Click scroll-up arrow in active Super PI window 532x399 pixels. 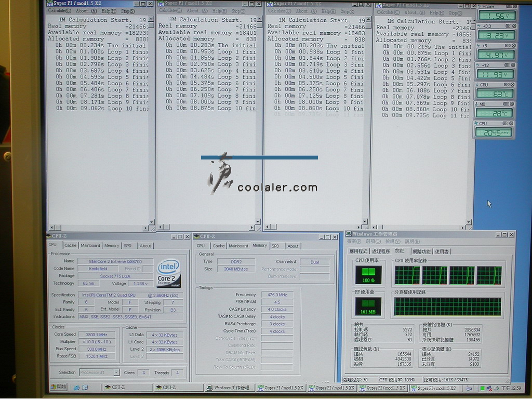(x=151, y=18)
